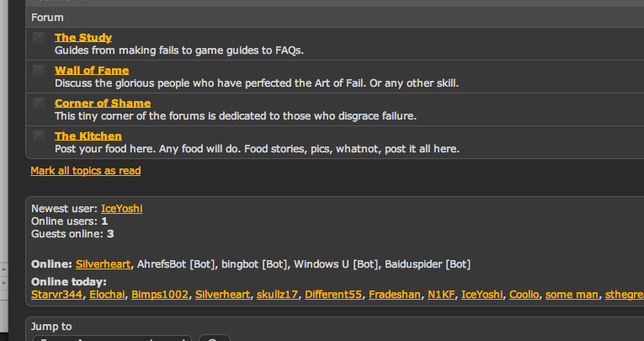Viewport: 644px width, 341px height.
Task: Open the N1KF user profile
Action: [x=441, y=295]
